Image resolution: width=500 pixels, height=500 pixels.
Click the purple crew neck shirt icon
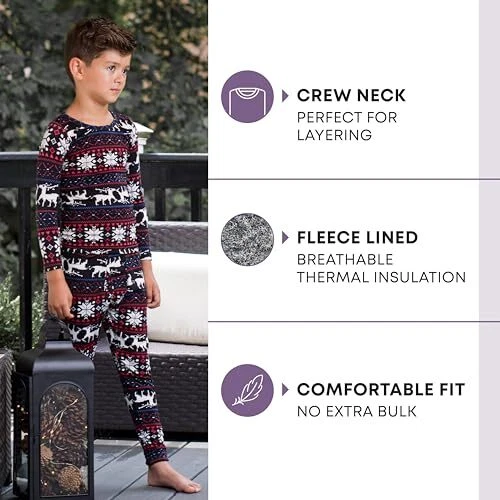(x=247, y=96)
